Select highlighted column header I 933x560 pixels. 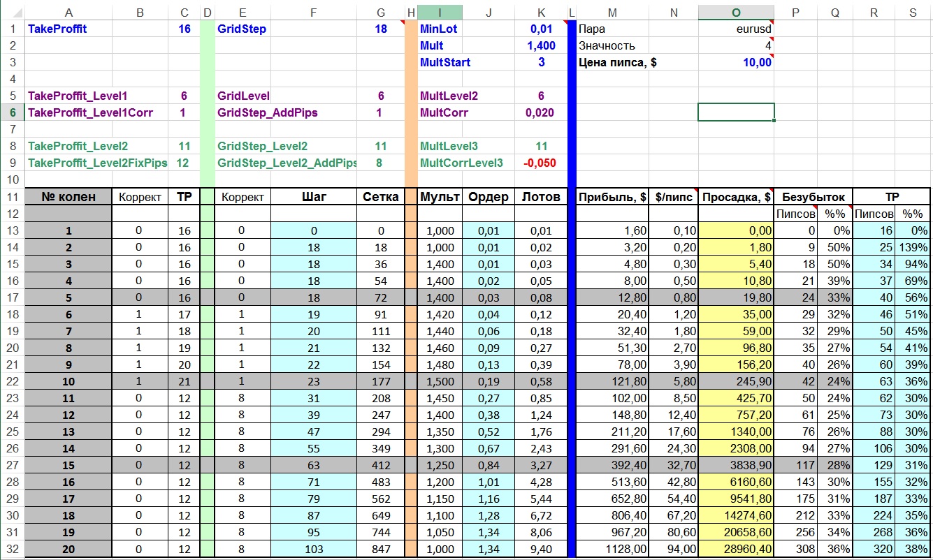coord(440,12)
